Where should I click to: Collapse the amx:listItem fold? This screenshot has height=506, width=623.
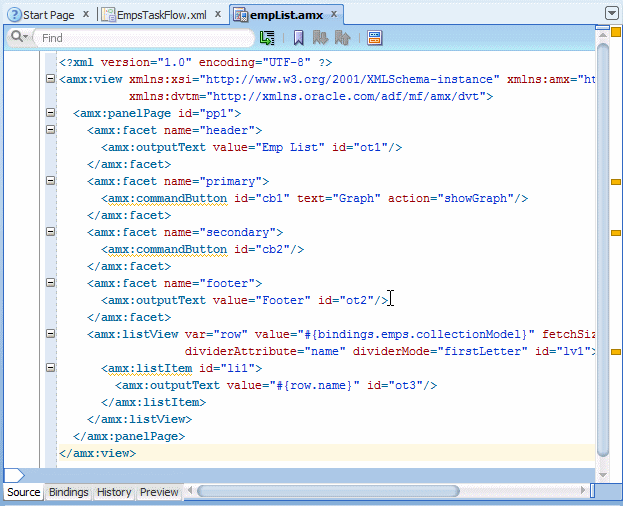tap(50, 368)
